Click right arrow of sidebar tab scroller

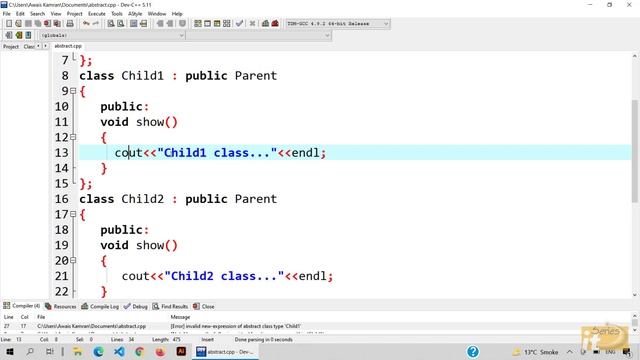pyautogui.click(x=45, y=46)
